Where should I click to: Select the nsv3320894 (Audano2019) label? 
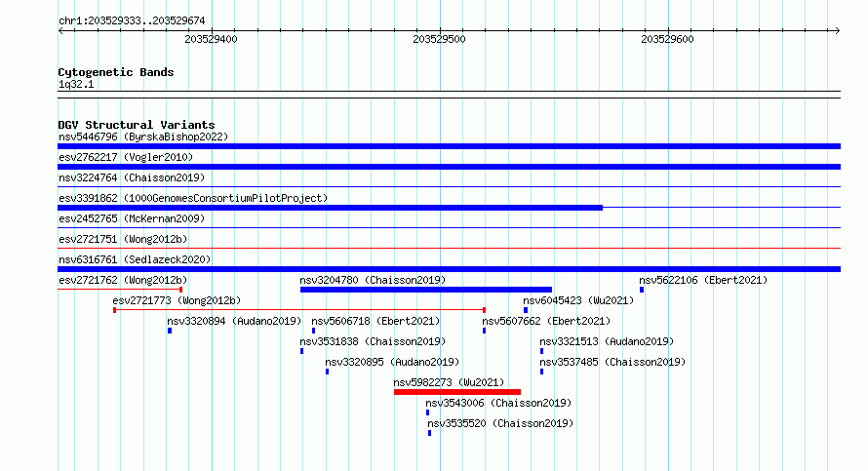(x=234, y=321)
